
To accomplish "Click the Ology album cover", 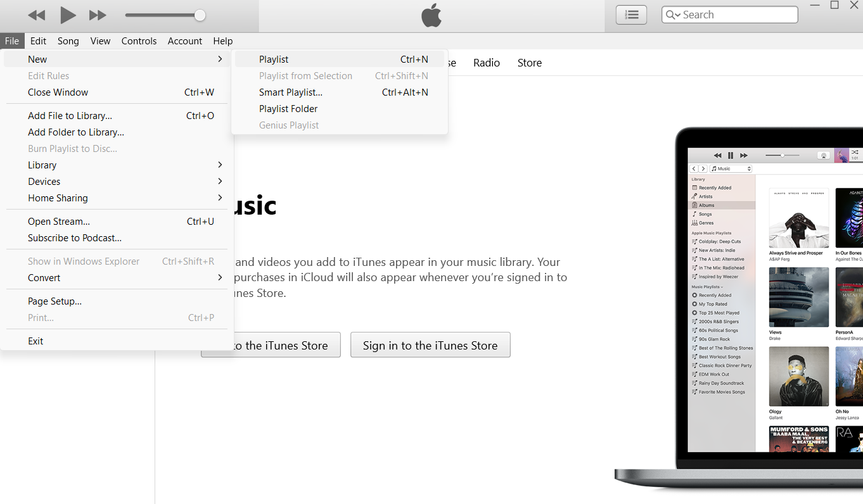I will coord(799,376).
